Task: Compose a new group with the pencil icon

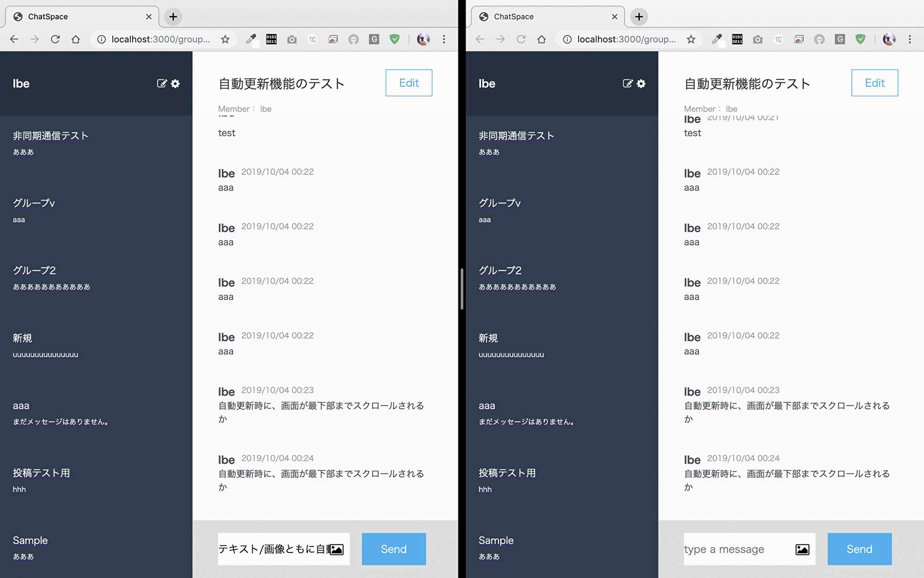Action: [161, 84]
